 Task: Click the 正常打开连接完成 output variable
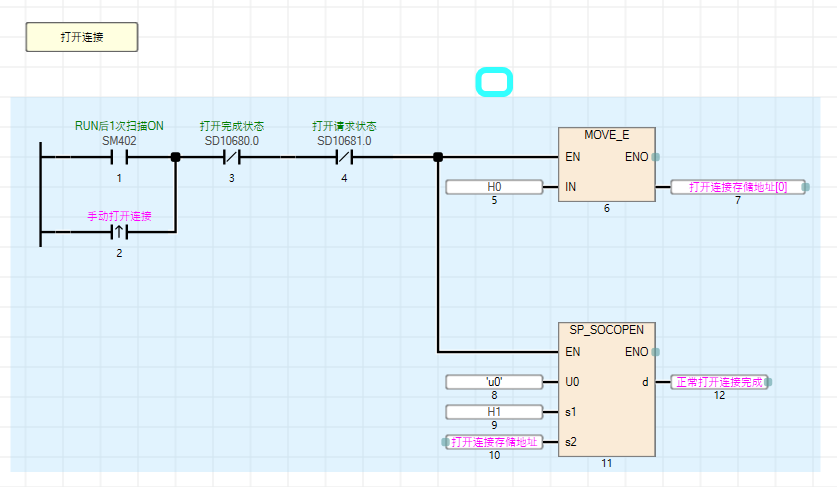click(x=719, y=382)
